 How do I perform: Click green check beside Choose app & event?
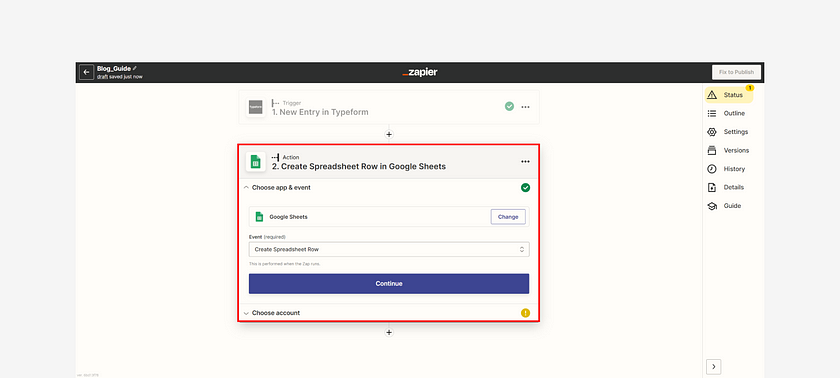pyautogui.click(x=526, y=187)
